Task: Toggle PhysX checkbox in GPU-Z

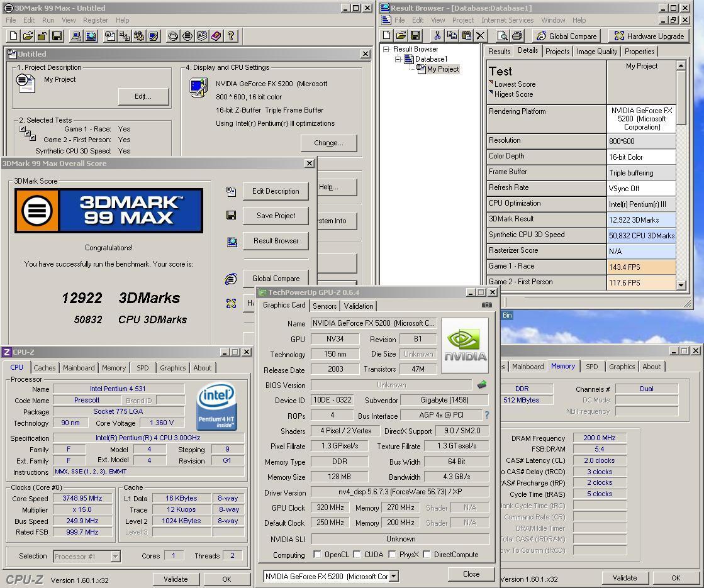Action: point(392,554)
